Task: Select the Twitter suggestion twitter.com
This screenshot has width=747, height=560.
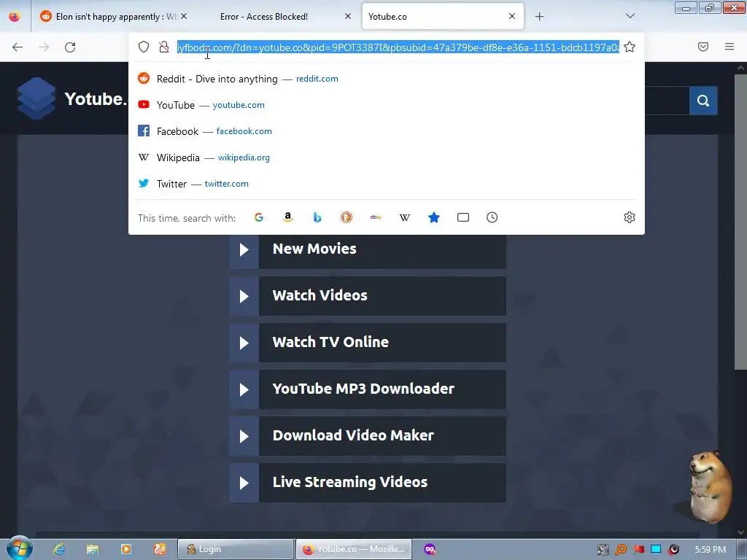Action: click(x=387, y=183)
